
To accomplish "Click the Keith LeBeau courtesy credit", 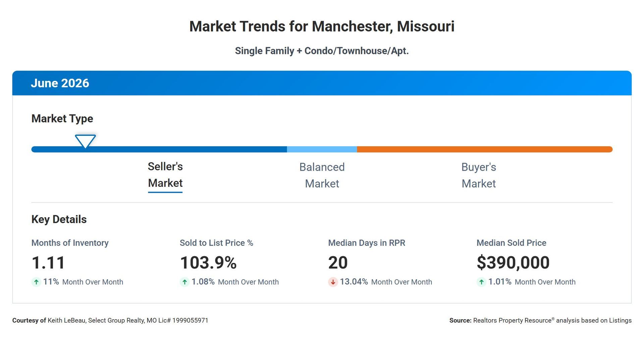I will (x=110, y=321).
